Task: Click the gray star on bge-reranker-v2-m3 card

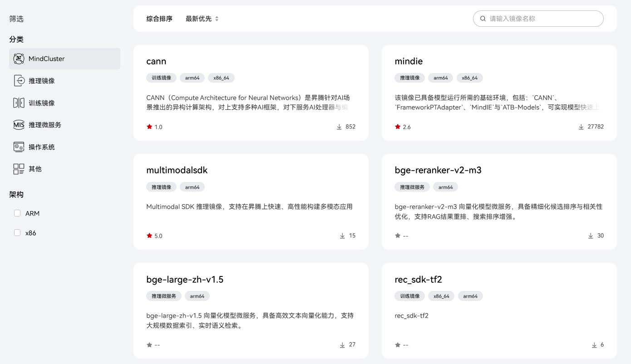Action: point(398,236)
